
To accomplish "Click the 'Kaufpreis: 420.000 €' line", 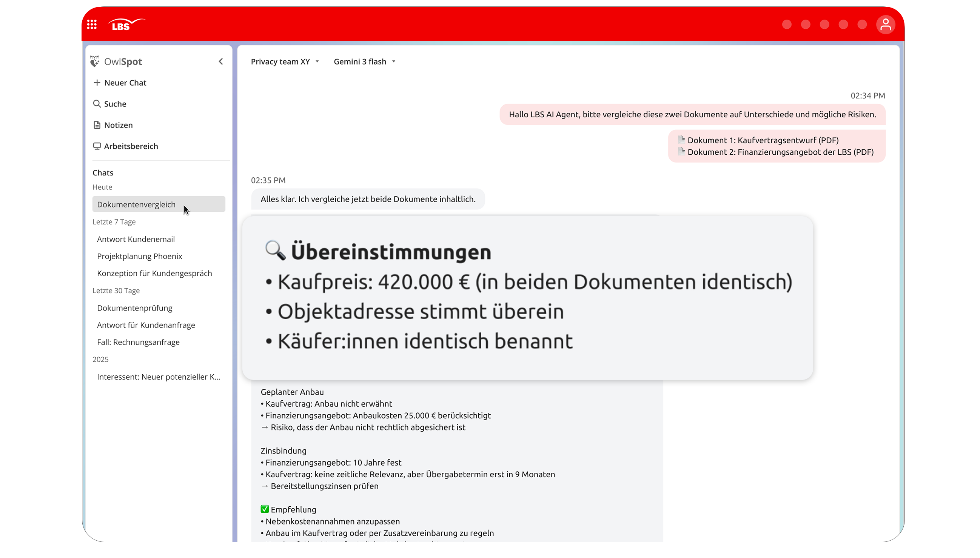I will click(x=529, y=282).
